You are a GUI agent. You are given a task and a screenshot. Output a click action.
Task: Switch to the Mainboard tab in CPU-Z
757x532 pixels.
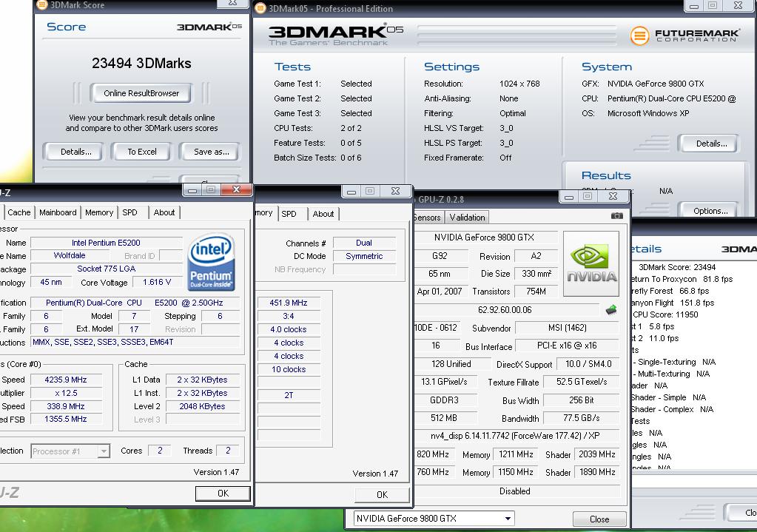pyautogui.click(x=58, y=212)
